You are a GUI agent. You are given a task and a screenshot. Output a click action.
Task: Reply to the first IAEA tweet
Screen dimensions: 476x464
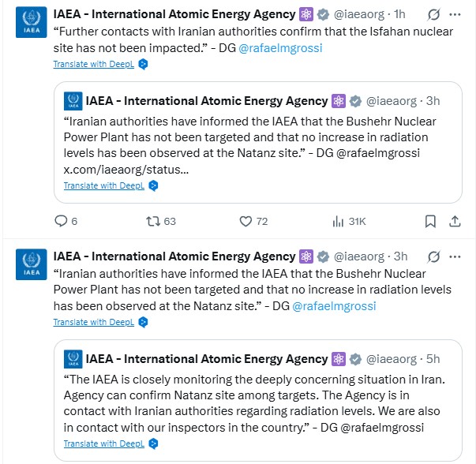(x=62, y=221)
